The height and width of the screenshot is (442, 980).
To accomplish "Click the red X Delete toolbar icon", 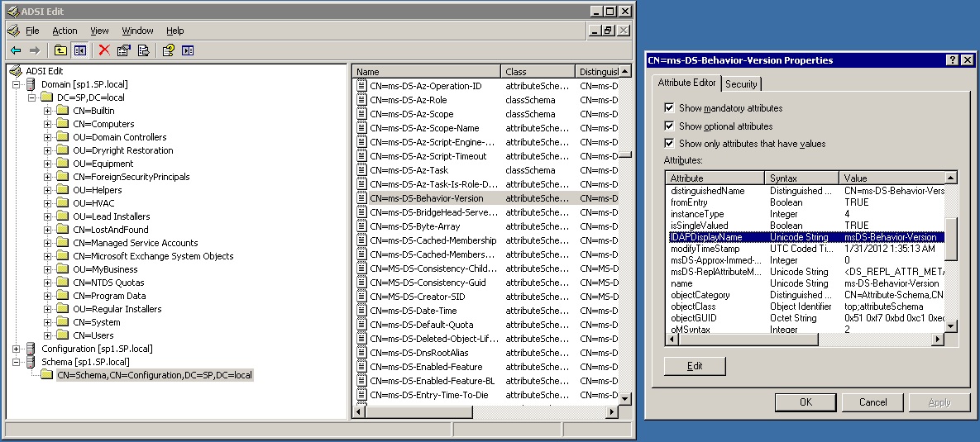I will [x=104, y=50].
